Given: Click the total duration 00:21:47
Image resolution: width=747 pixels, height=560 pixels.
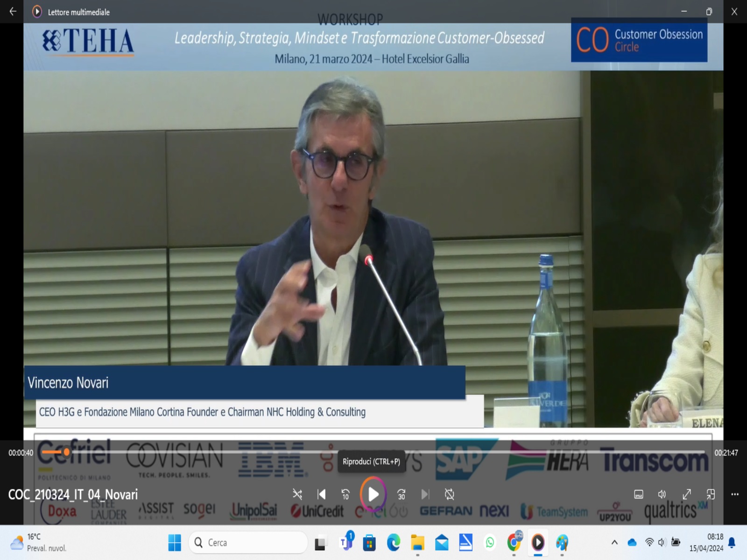Looking at the screenshot, I should [726, 453].
